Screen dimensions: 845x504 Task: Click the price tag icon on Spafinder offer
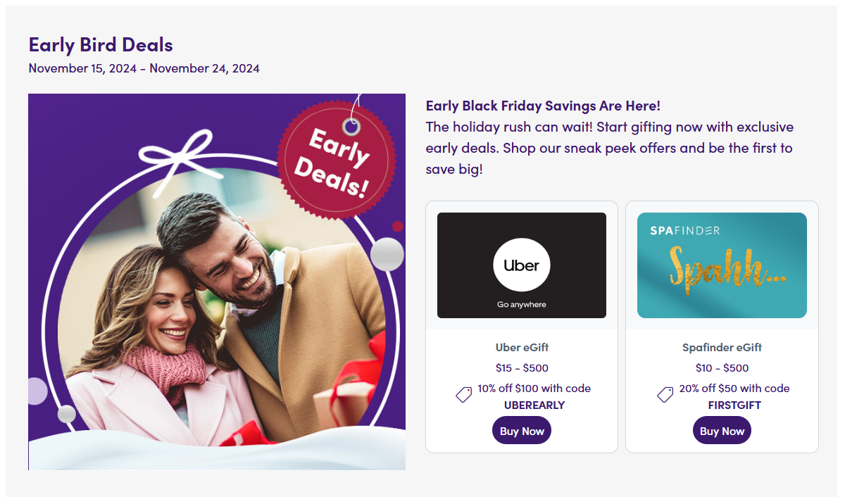[x=665, y=395]
